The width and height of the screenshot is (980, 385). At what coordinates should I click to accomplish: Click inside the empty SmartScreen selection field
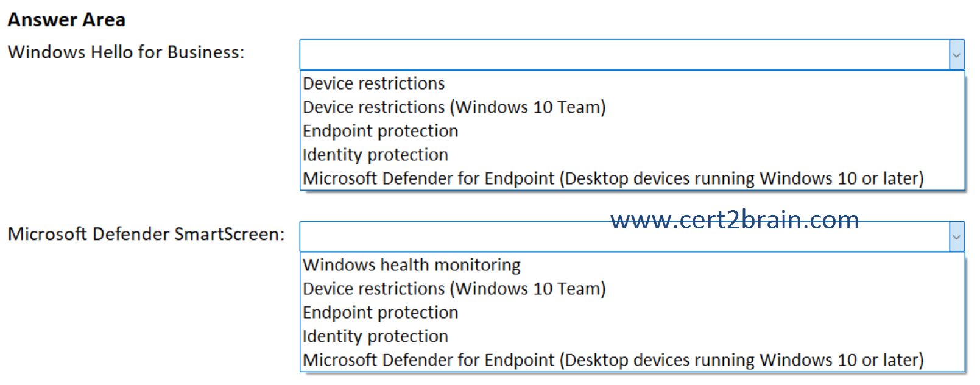(x=609, y=236)
